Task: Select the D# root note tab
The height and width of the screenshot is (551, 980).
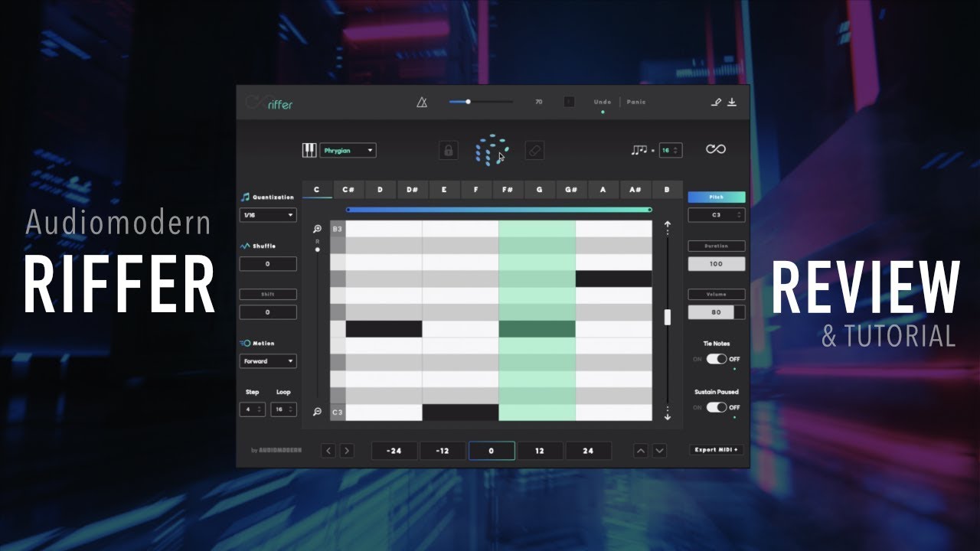Action: [412, 189]
